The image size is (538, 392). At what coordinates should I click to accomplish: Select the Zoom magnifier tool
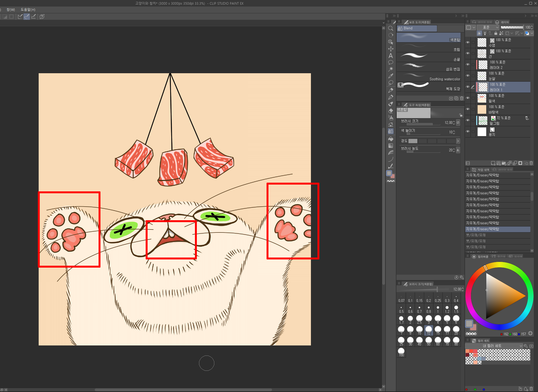tap(391, 28)
